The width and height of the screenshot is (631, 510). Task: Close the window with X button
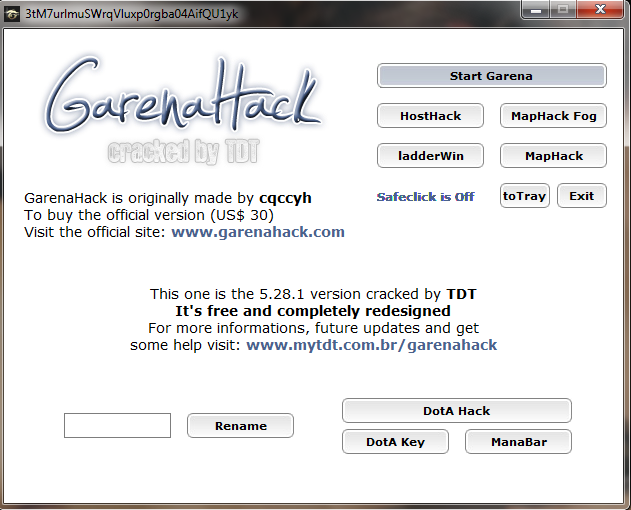pos(600,9)
